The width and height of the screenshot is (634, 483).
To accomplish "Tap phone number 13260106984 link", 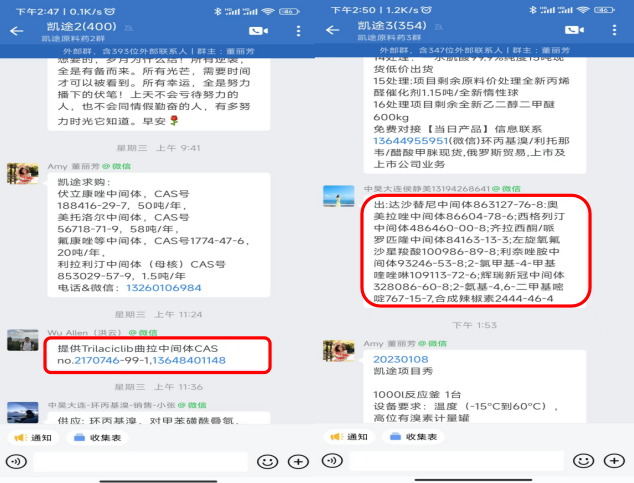I will pyautogui.click(x=164, y=288).
